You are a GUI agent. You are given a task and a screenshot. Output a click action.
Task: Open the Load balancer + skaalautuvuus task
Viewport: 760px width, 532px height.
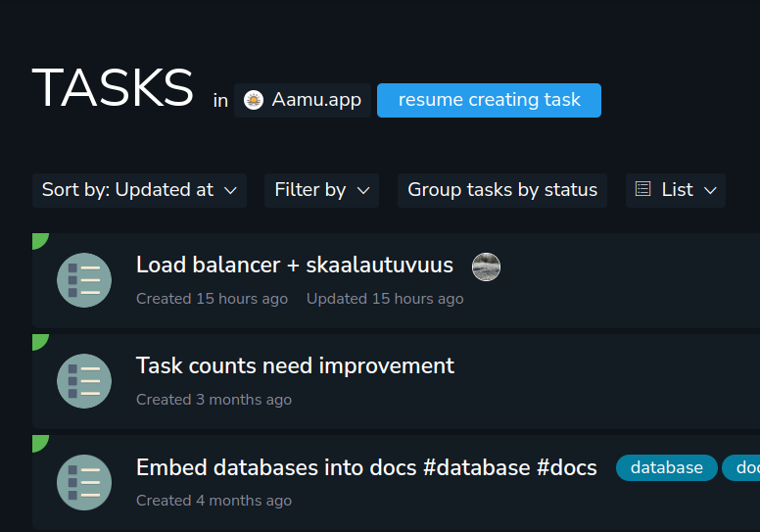(294, 265)
